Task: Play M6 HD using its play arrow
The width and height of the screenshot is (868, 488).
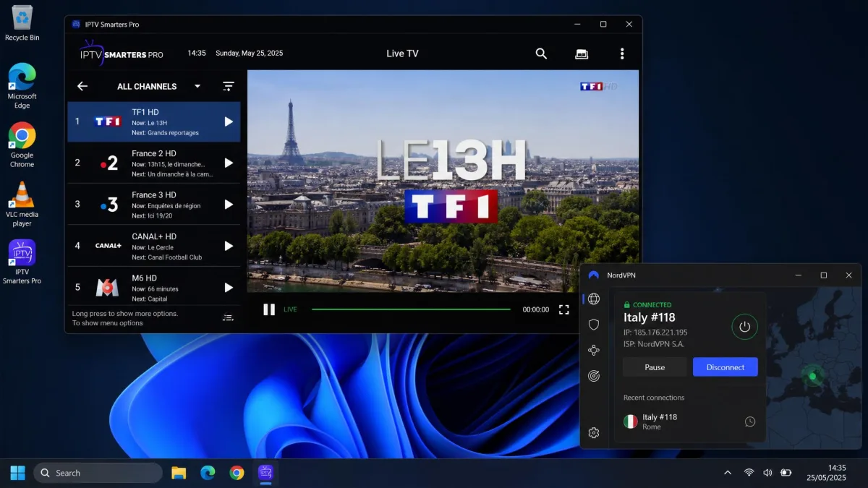Action: pyautogui.click(x=229, y=288)
